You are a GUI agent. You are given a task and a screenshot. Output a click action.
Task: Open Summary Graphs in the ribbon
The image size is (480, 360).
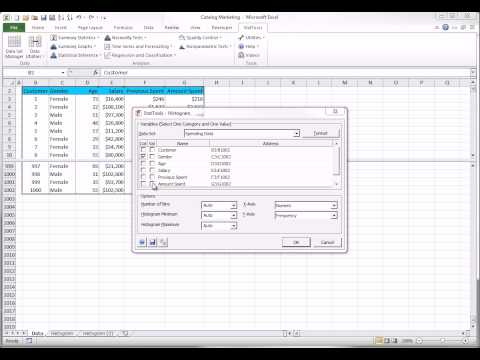pyautogui.click(x=73, y=46)
